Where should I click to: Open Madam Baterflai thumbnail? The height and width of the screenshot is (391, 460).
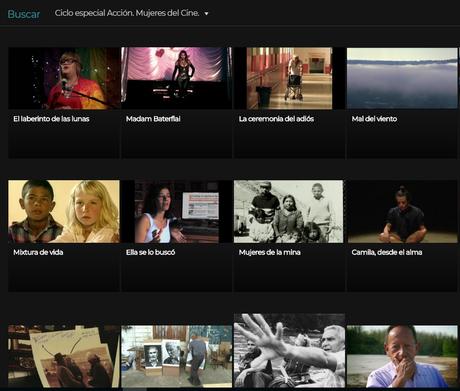click(177, 78)
